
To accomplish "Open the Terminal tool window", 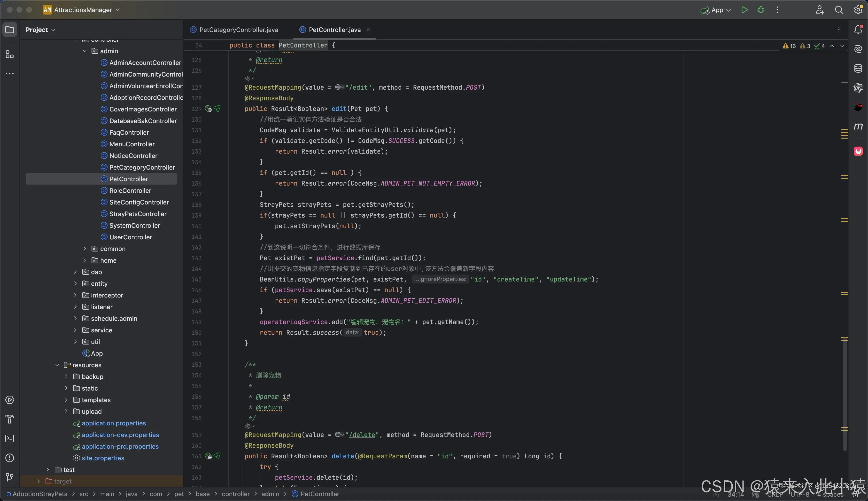I will pyautogui.click(x=10, y=438).
